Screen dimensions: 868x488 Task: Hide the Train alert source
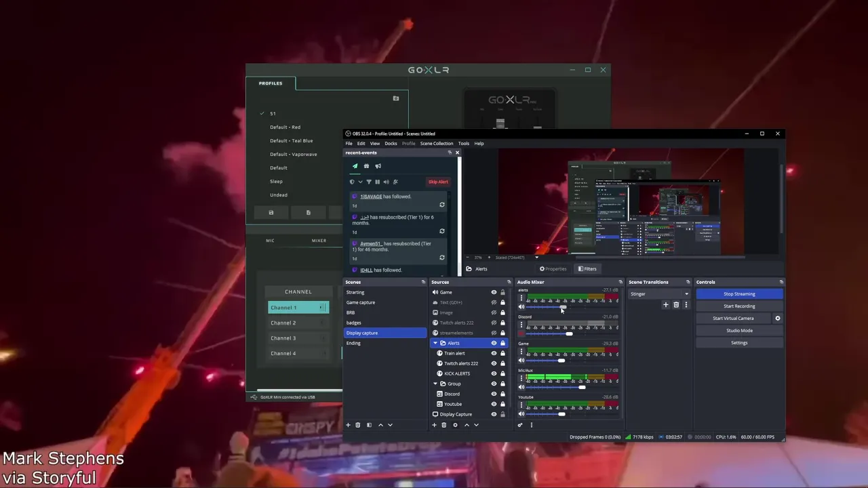(x=494, y=353)
